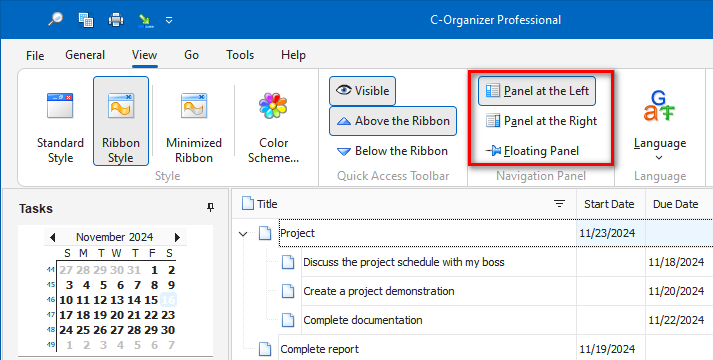
Task: Click icon of Create a project demonstration task
Action: [x=288, y=291]
